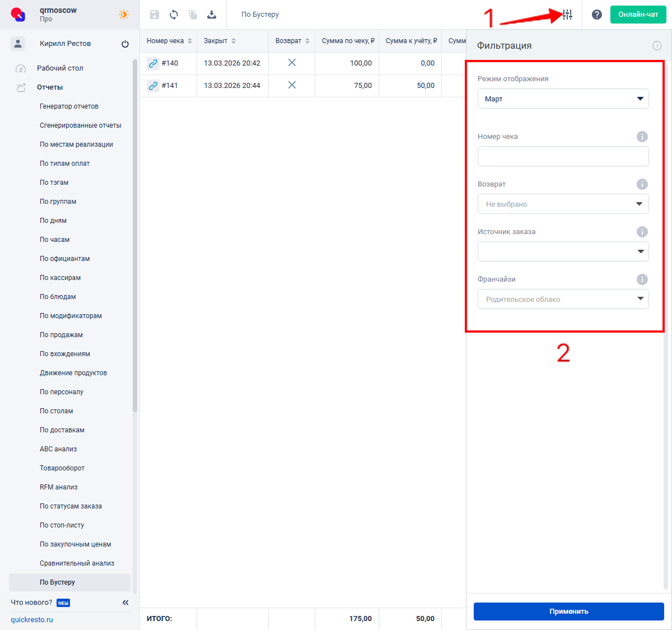
Task: Open the Онлайн-чат button
Action: click(638, 15)
